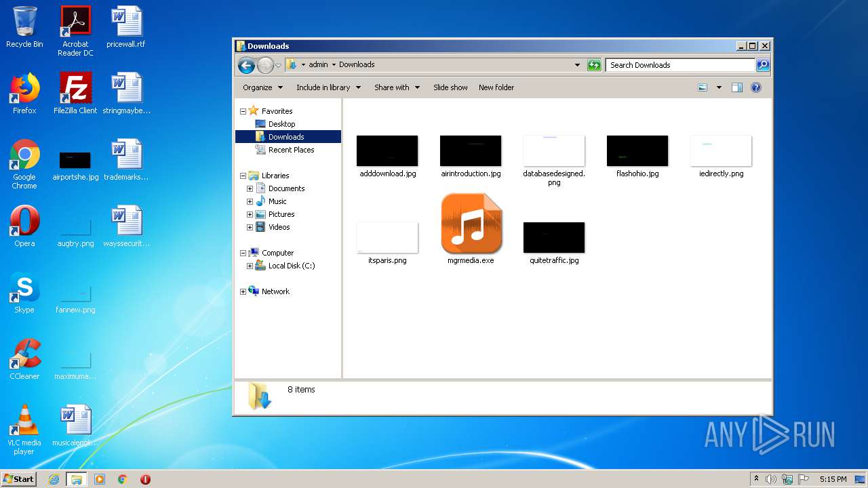868x488 pixels.
Task: Select the stringmaybe Word document on desktop
Action: click(x=126, y=94)
